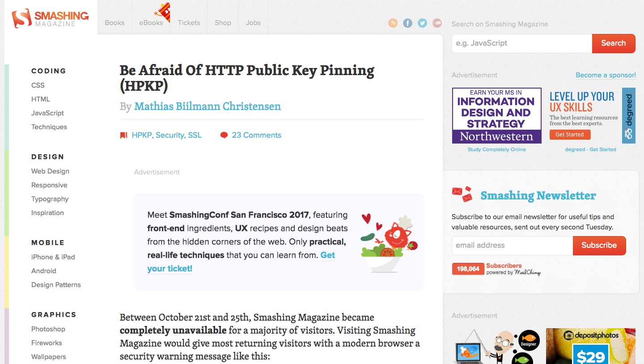Image resolution: width=644 pixels, height=364 pixels.
Task: Open the Books navigation tab
Action: point(114,22)
